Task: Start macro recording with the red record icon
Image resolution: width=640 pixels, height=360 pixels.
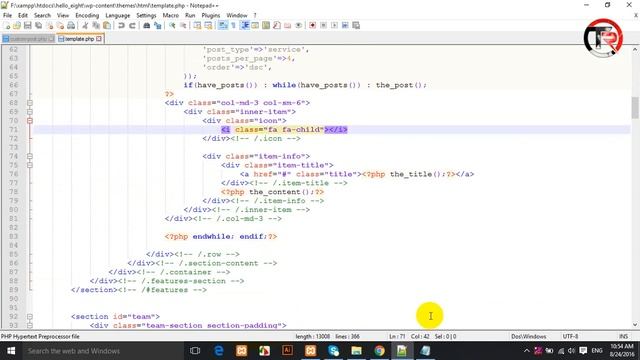Action: 312,25
